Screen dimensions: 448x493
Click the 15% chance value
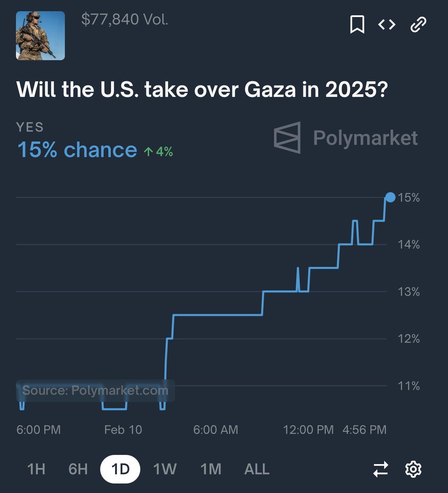77,150
